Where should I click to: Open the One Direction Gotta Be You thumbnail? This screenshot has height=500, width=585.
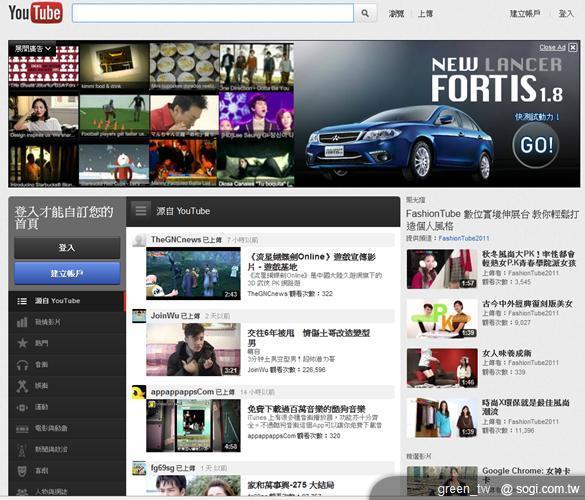point(257,66)
